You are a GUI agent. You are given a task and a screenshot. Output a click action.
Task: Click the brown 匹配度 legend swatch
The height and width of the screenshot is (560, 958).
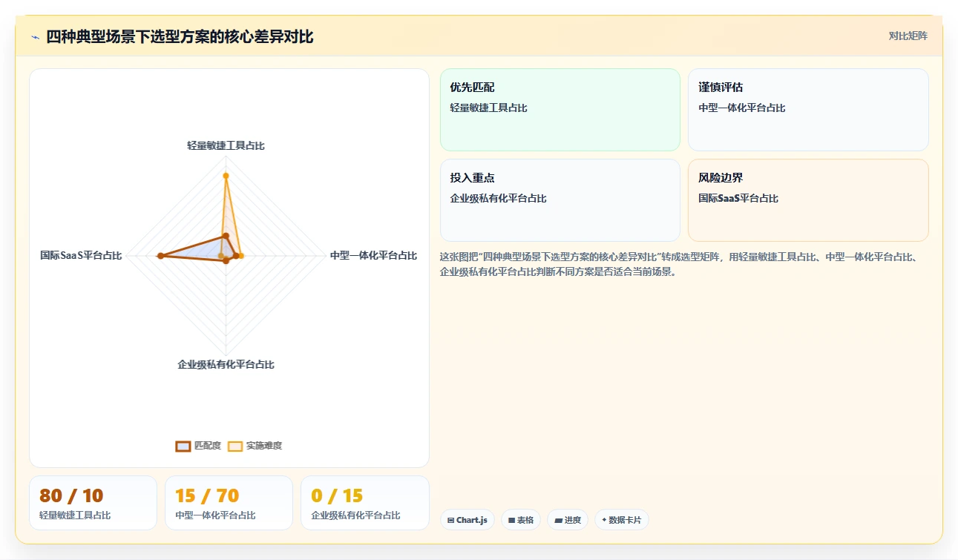coord(183,446)
